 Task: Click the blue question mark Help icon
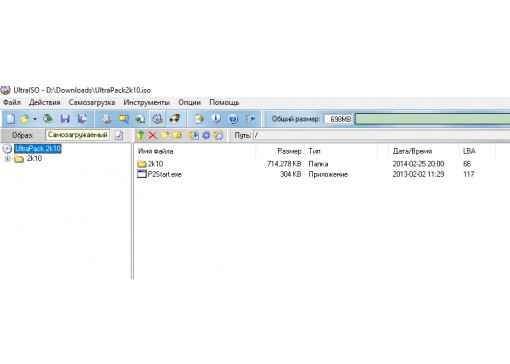pyautogui.click(x=233, y=119)
